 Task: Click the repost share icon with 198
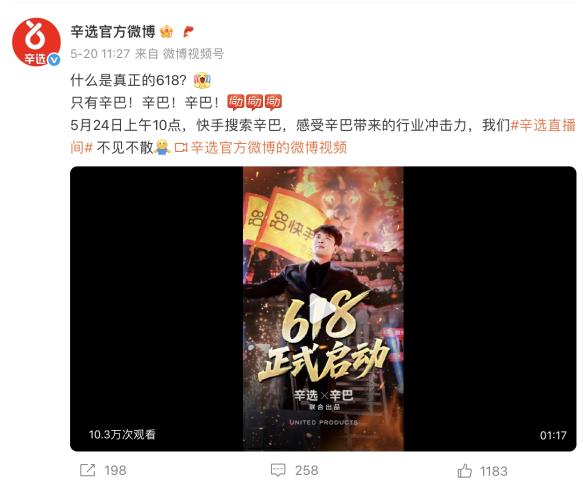88,471
